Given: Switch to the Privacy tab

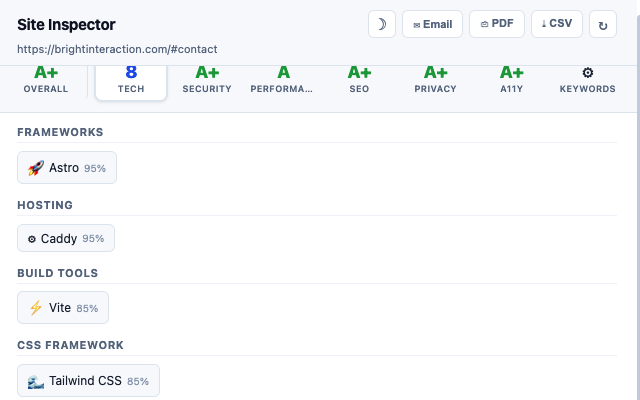Looking at the screenshot, I should (435, 80).
